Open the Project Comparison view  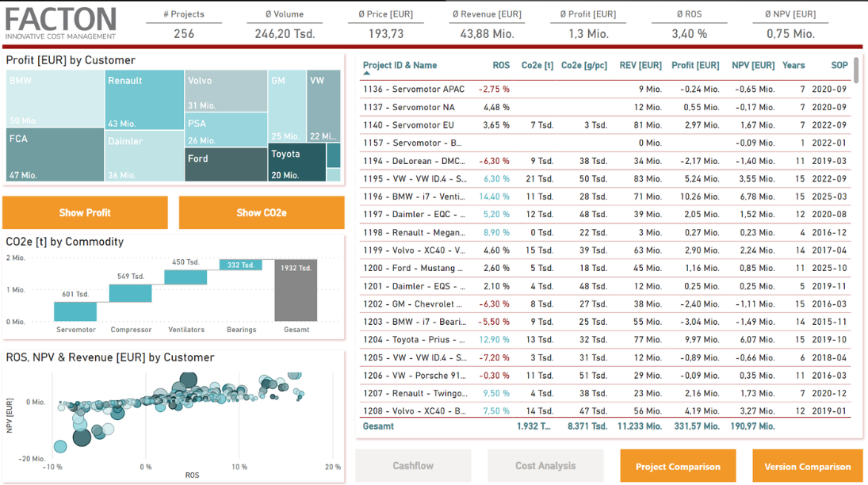point(678,466)
